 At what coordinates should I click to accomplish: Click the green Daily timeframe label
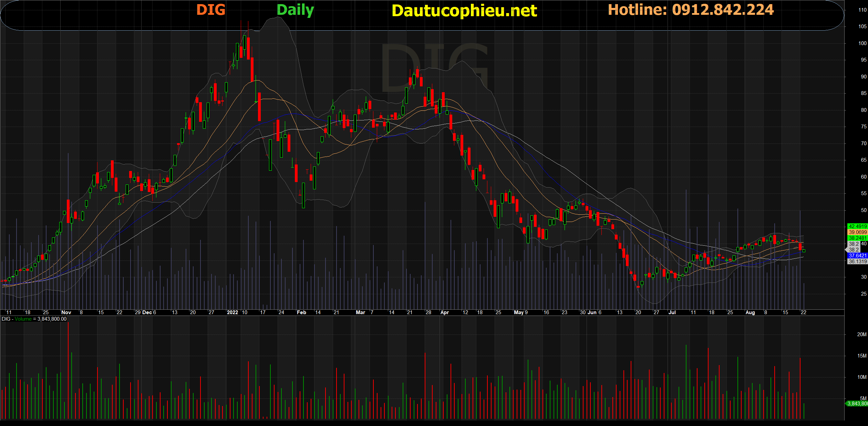click(x=295, y=10)
